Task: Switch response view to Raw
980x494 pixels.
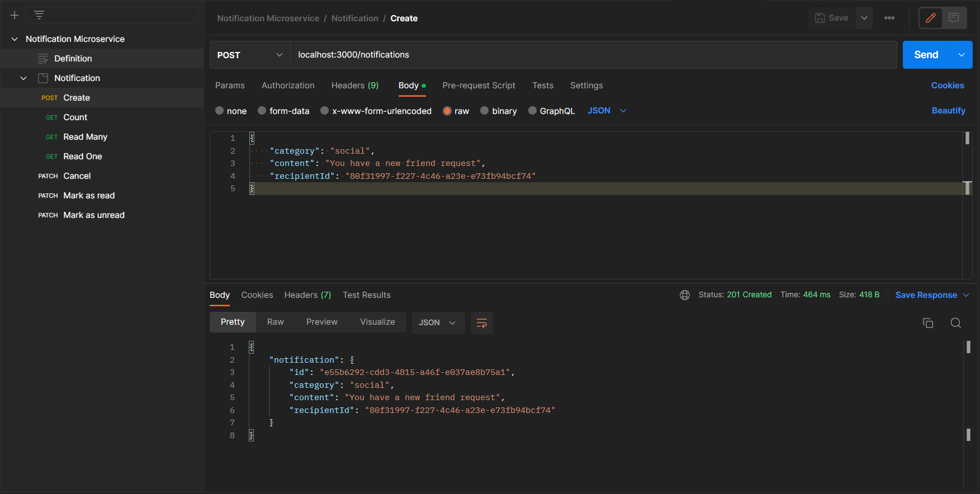Action: tap(276, 322)
